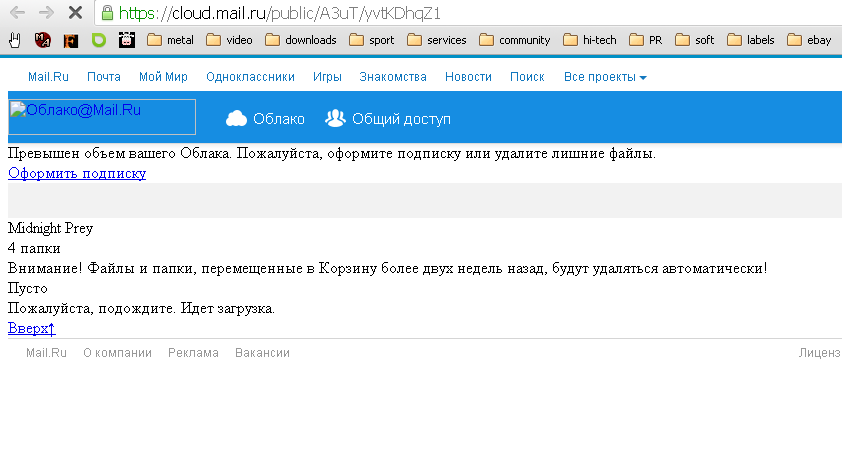Open the rock-hand gesture bookmark icon

click(x=15, y=40)
